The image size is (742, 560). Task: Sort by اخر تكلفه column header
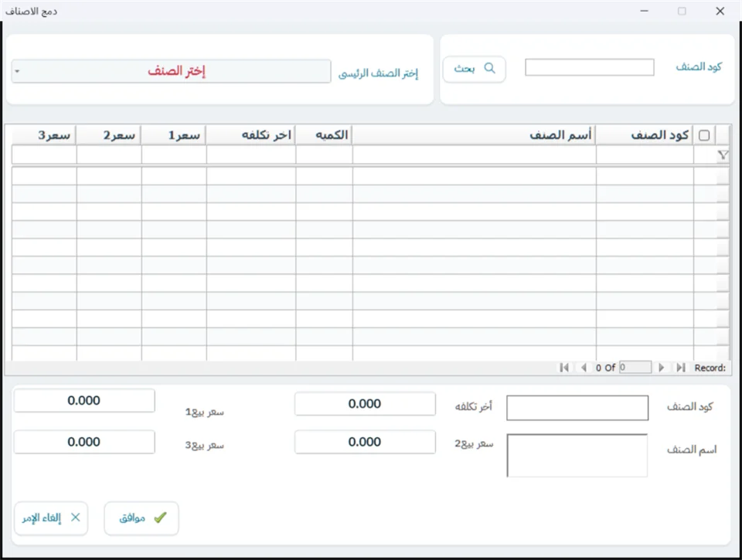(251, 135)
